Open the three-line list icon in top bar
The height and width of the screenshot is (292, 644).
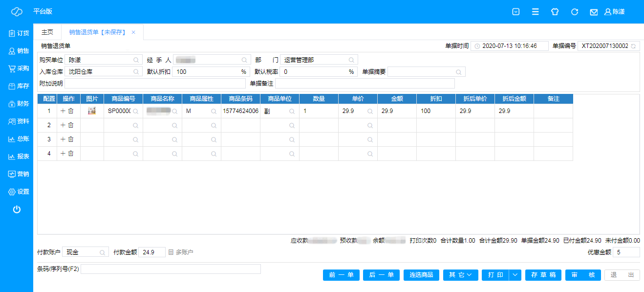pos(536,12)
